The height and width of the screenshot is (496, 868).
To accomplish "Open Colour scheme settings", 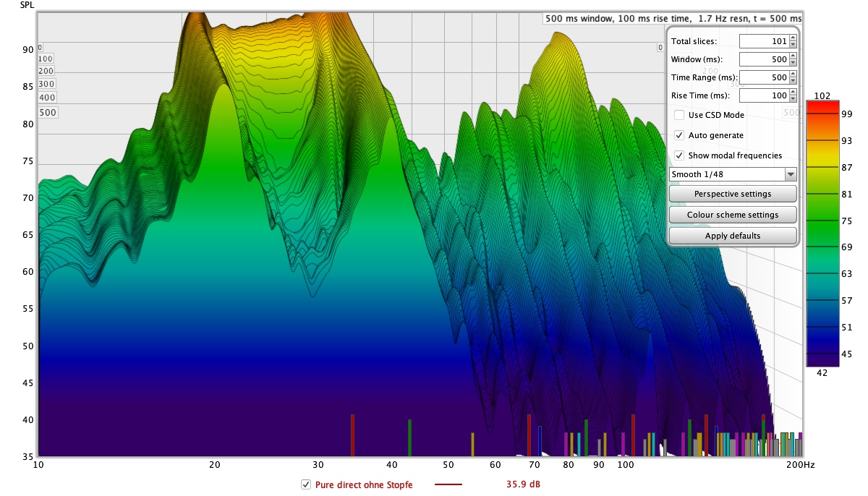I will [x=733, y=215].
